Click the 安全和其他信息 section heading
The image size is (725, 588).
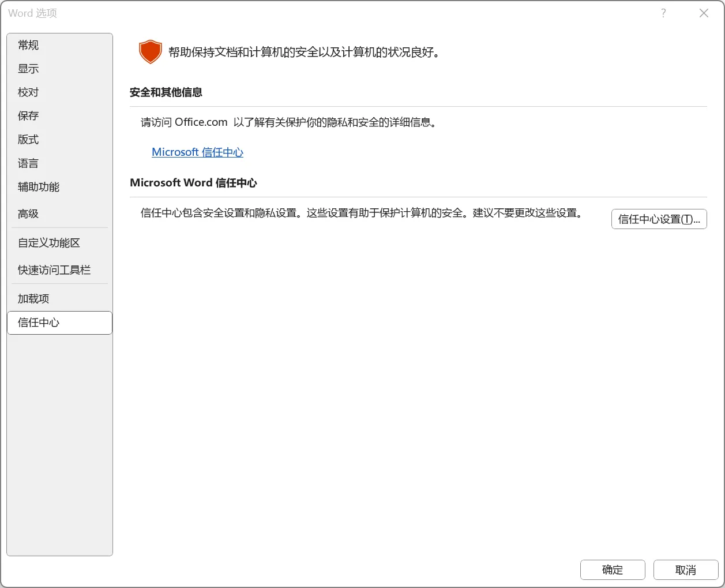(x=166, y=92)
